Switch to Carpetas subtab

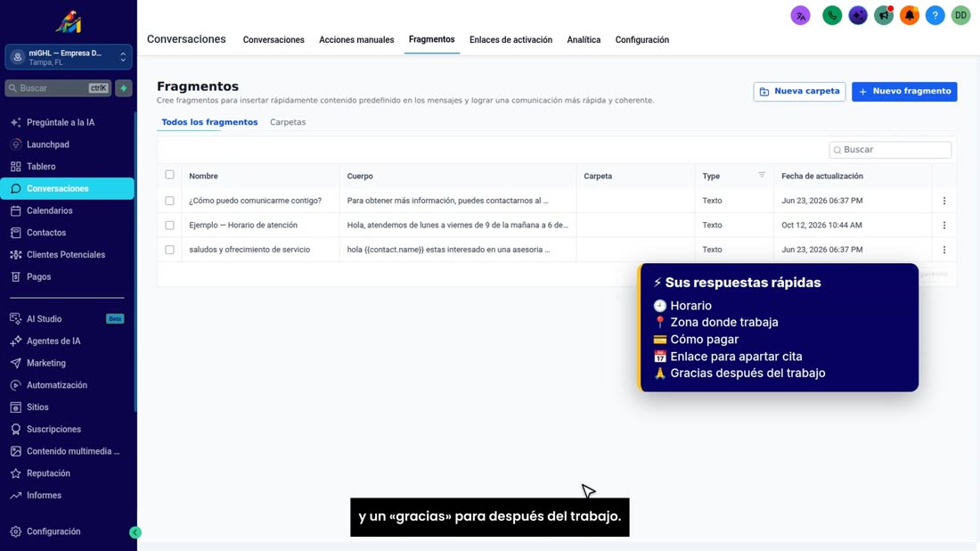click(x=288, y=122)
